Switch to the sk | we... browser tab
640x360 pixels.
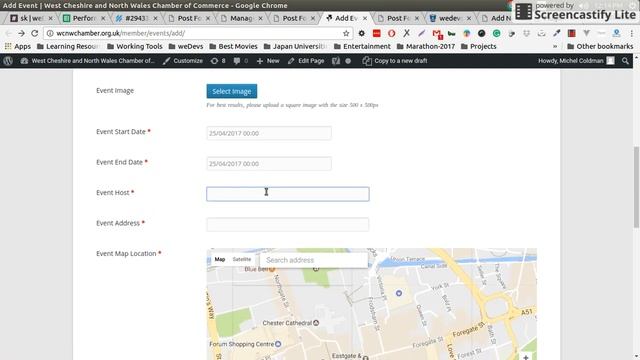tap(32, 18)
